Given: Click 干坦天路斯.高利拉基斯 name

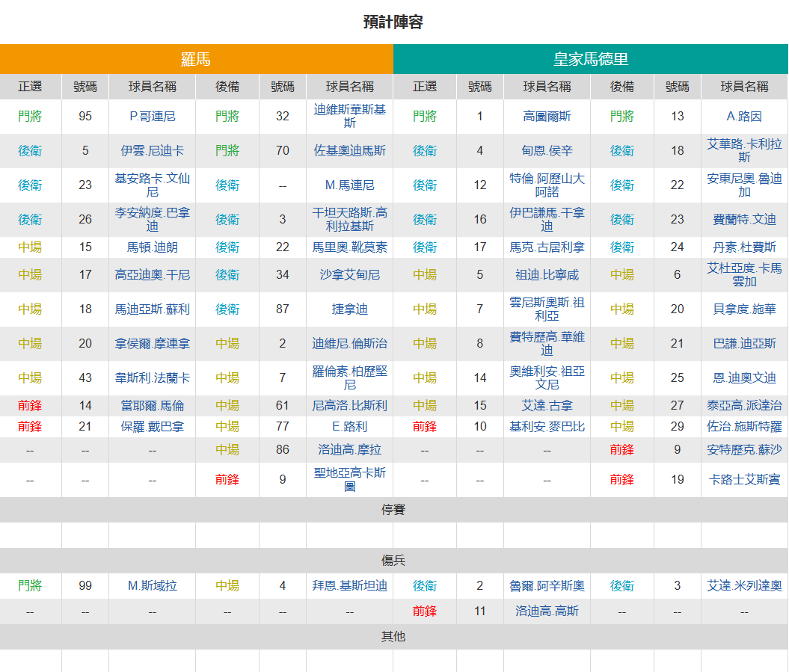Looking at the screenshot, I should click(350, 219).
